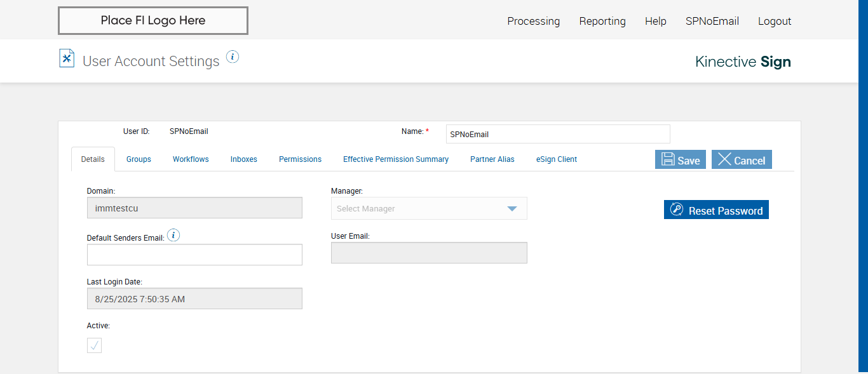Open the Inboxes tab
Image resolution: width=868 pixels, height=374 pixels.
point(243,159)
